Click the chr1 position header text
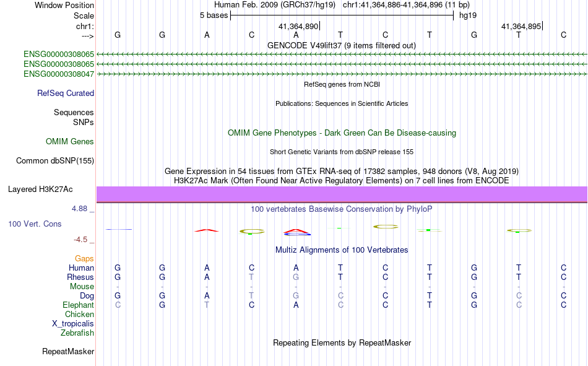 pos(406,5)
